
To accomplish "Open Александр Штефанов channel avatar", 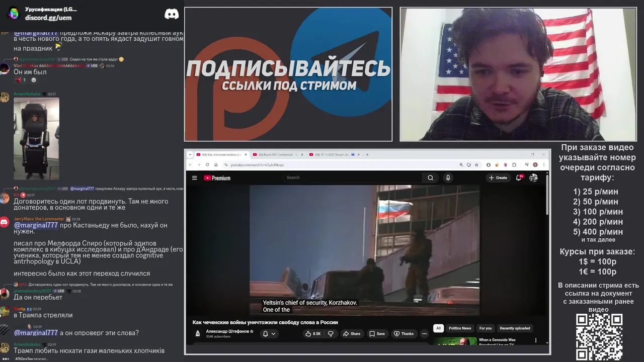I will pos(198,333).
